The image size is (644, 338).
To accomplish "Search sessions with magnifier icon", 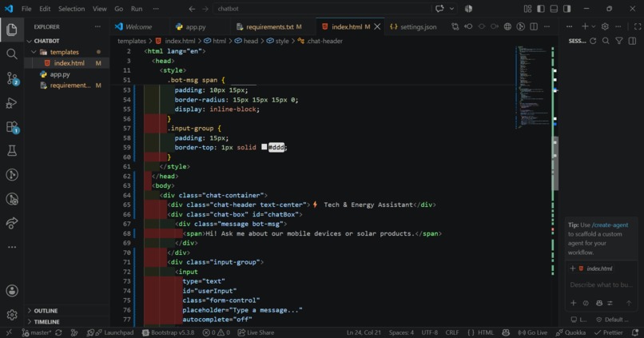I will [x=606, y=41].
